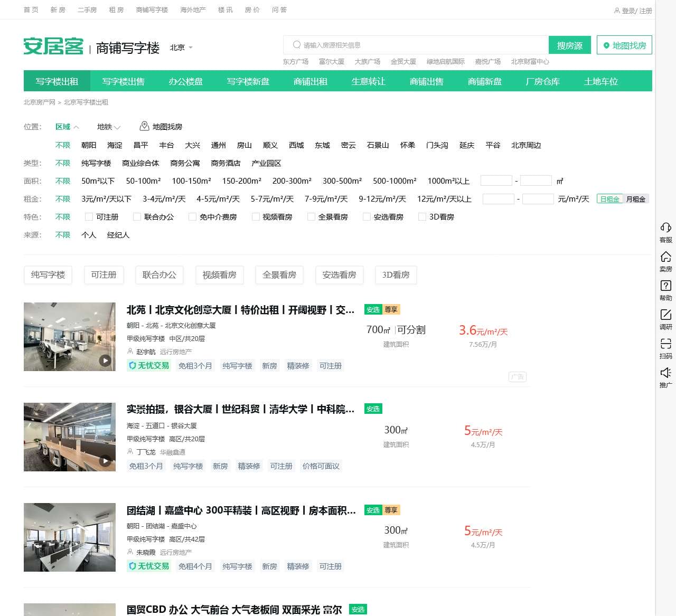Select the 厂房仓库 tab

tap(543, 81)
